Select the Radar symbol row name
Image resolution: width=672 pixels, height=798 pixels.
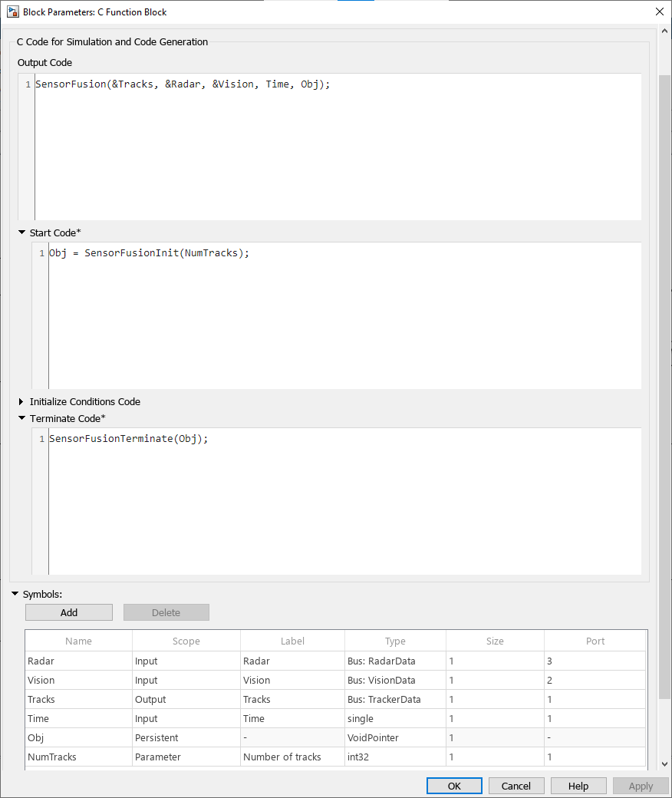pos(41,661)
